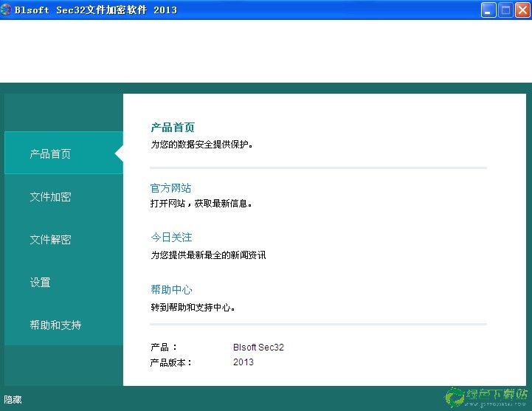Click the Blsoft Sec32 product name value
The height and width of the screenshot is (411, 532).
tap(258, 348)
